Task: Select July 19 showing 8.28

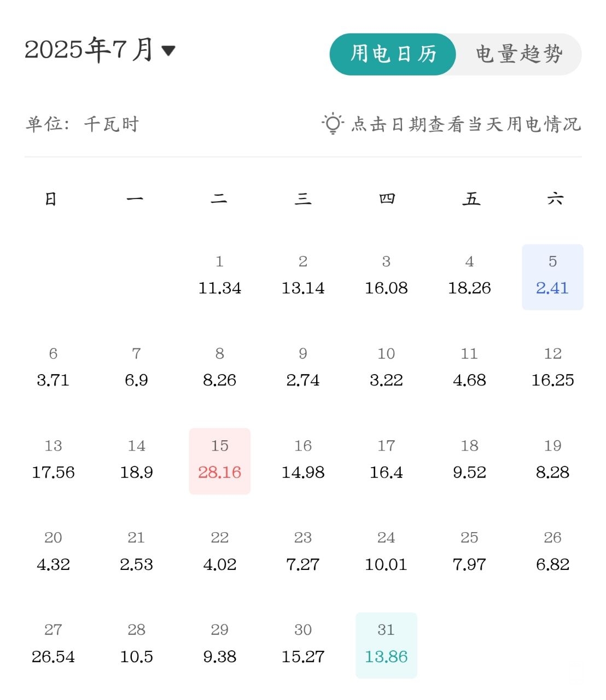Action: tap(552, 462)
